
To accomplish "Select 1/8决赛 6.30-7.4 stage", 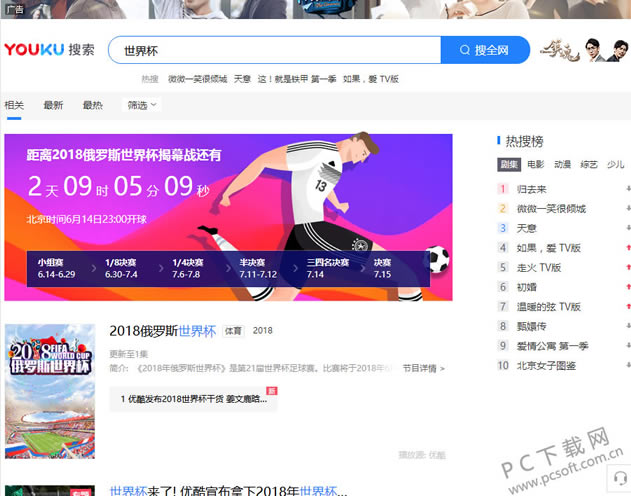I will pyautogui.click(x=121, y=269).
